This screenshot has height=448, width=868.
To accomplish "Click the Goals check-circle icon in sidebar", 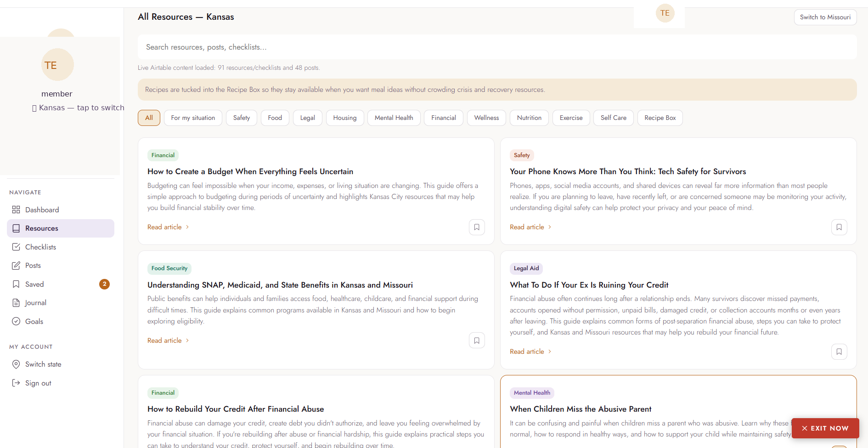I will pyautogui.click(x=16, y=321).
